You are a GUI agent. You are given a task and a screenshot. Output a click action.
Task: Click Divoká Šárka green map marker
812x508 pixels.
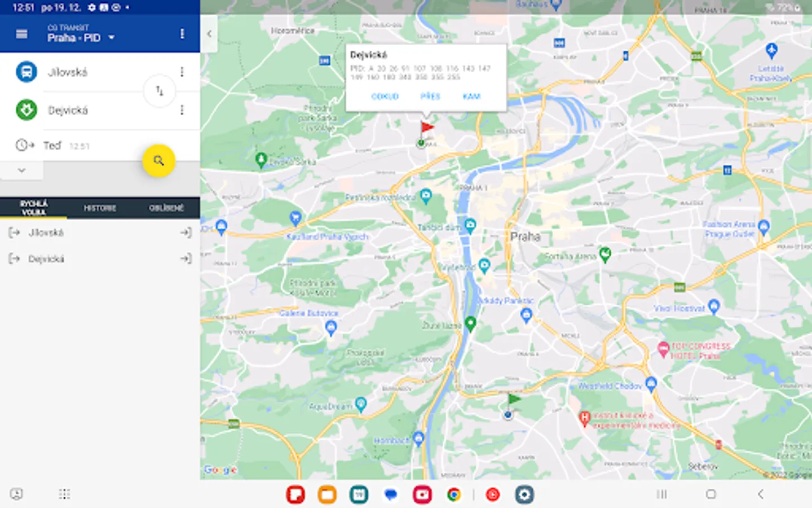[x=261, y=160]
